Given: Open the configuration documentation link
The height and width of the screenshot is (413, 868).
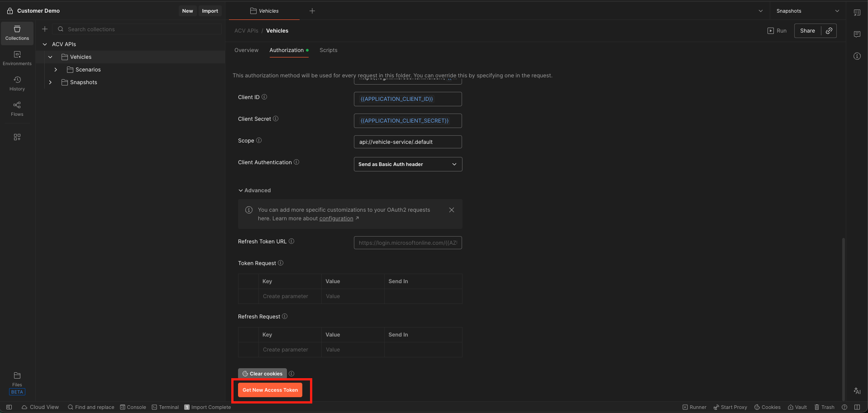Looking at the screenshot, I should 336,218.
